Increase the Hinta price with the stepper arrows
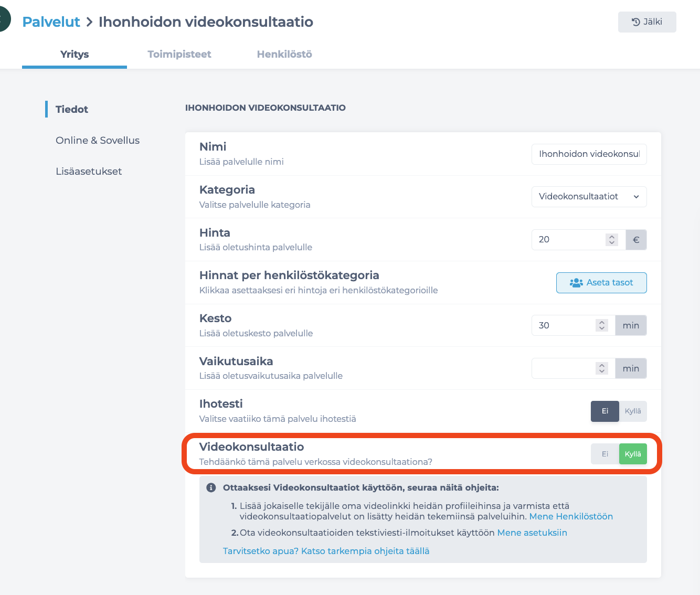Viewport: 700px width, 595px height. [x=611, y=237]
